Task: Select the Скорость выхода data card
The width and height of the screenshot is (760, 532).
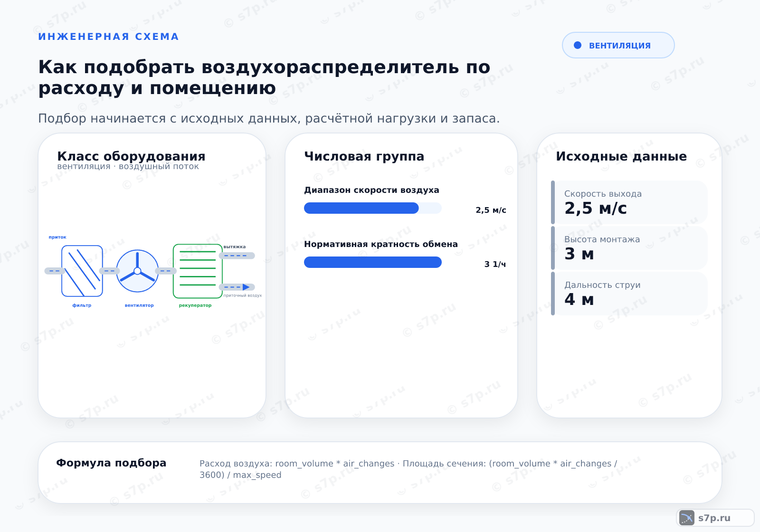Action: (x=629, y=202)
